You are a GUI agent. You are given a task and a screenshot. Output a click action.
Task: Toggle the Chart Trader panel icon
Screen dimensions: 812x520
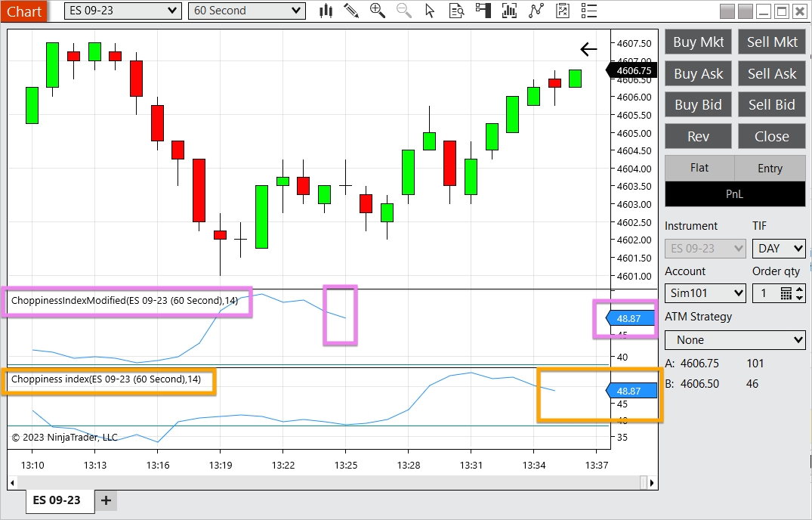coord(483,11)
